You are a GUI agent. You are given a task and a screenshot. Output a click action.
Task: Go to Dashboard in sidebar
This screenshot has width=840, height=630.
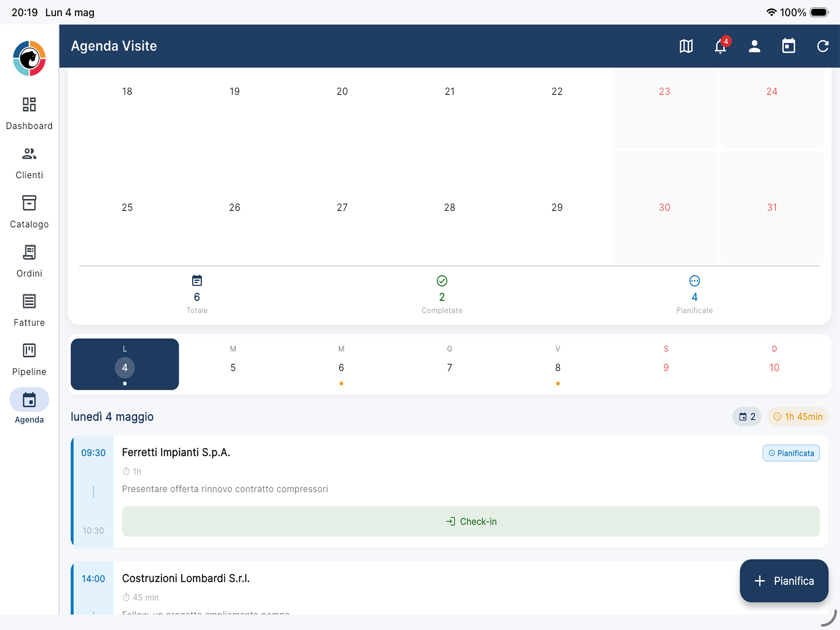click(29, 114)
